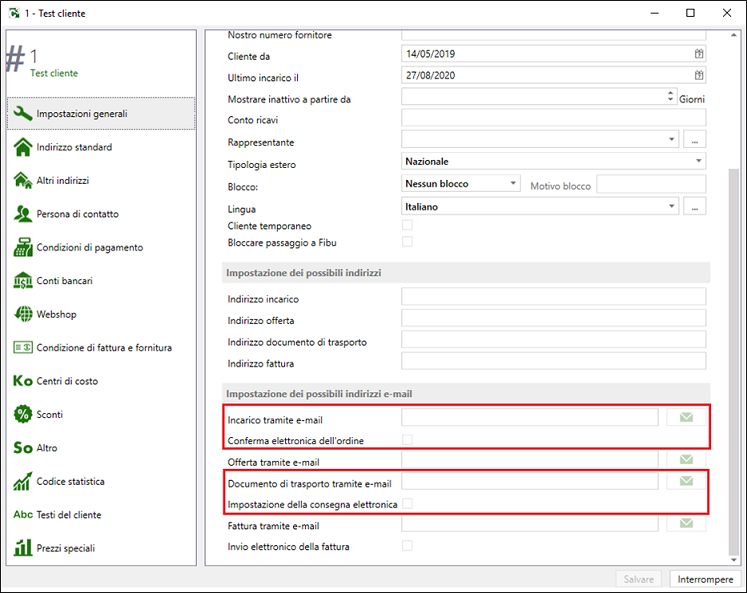
Task: Click scroll up arrow of form panel
Action: (x=734, y=35)
